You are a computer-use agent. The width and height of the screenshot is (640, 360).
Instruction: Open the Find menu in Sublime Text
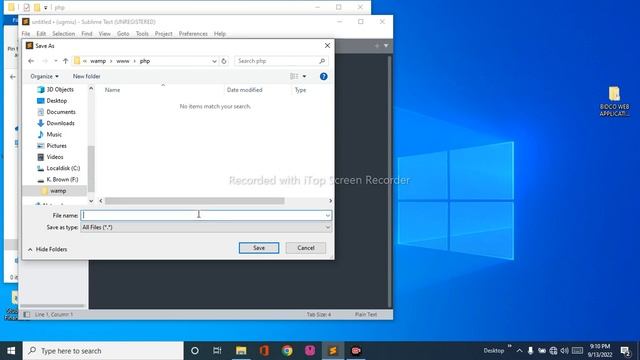87,33
